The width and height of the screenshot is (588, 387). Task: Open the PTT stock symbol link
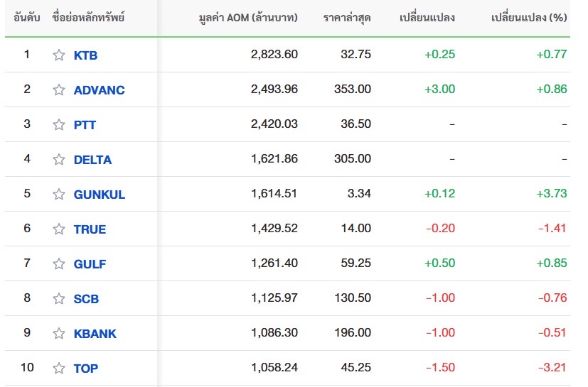coord(85,125)
